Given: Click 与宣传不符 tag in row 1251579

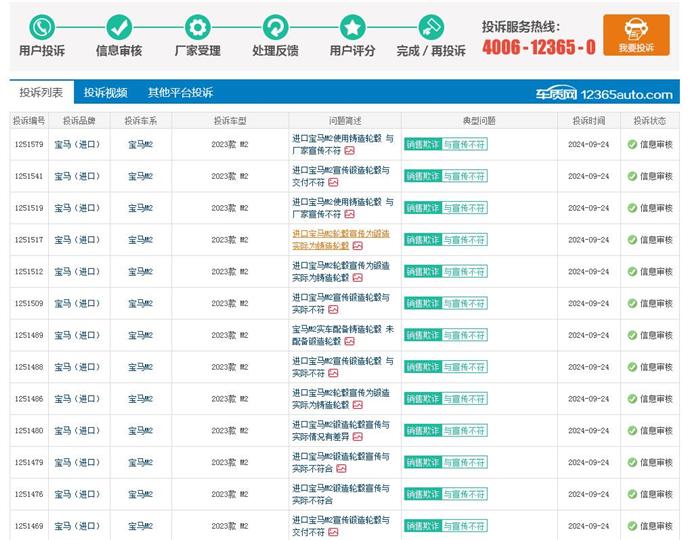Looking at the screenshot, I should (x=464, y=144).
